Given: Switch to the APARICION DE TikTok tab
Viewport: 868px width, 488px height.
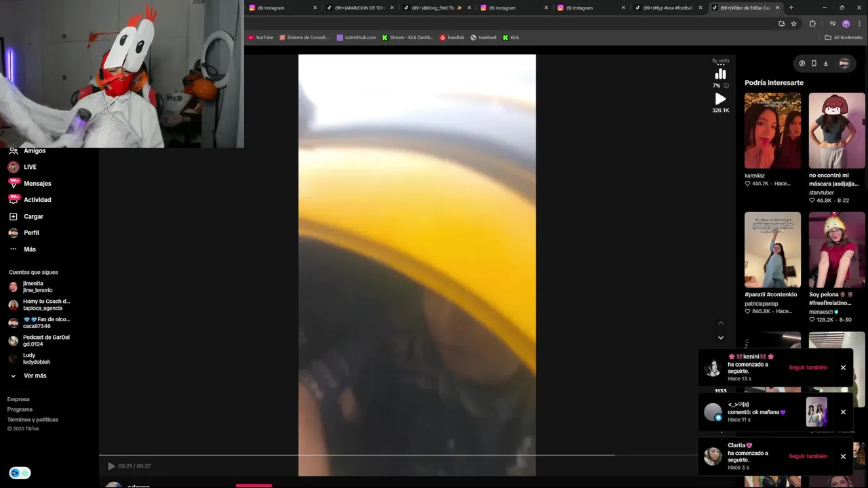Looking at the screenshot, I should pyautogui.click(x=358, y=7).
